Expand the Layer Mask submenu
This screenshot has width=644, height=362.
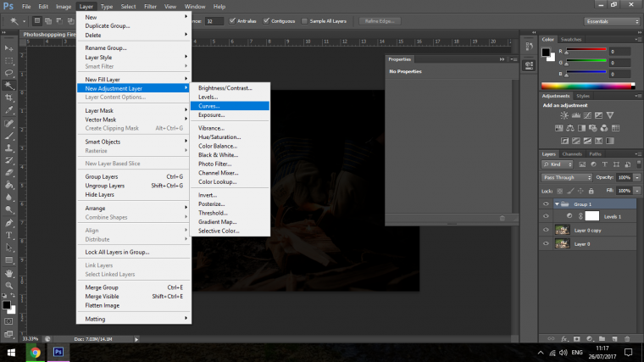(134, 110)
